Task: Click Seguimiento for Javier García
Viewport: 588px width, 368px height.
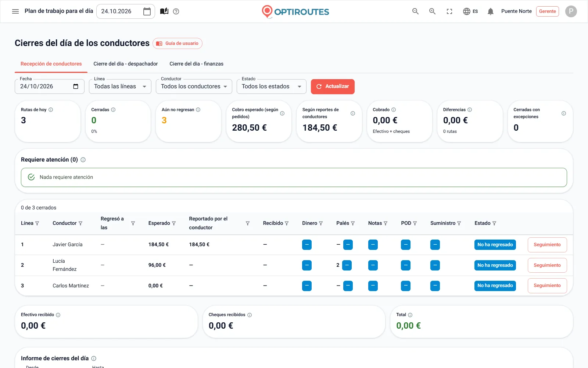Action: 547,245
